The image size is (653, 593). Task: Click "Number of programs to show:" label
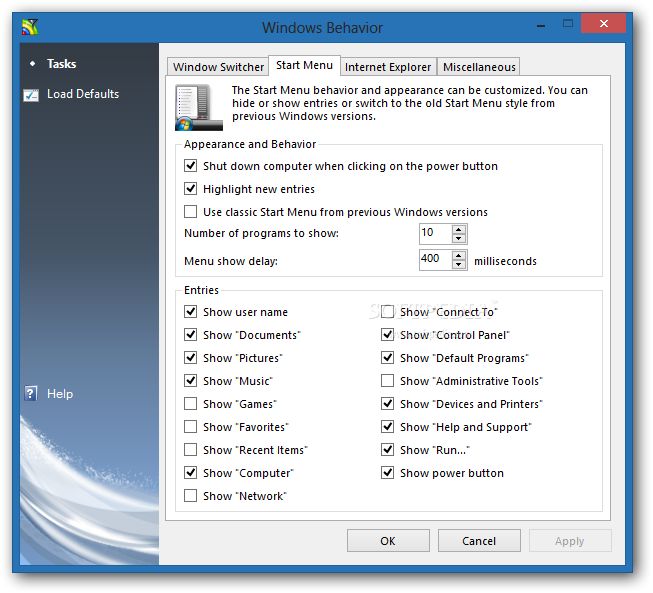click(262, 233)
